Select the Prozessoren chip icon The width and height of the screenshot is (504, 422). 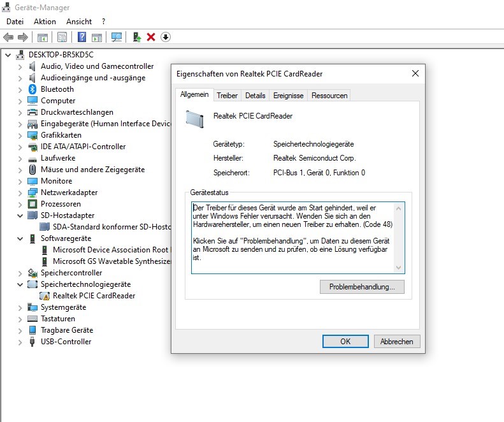tap(32, 204)
